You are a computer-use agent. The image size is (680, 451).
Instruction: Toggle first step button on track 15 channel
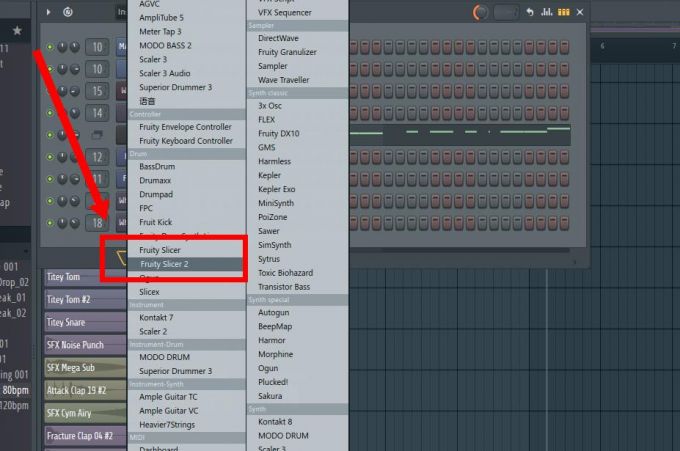[x=353, y=91]
